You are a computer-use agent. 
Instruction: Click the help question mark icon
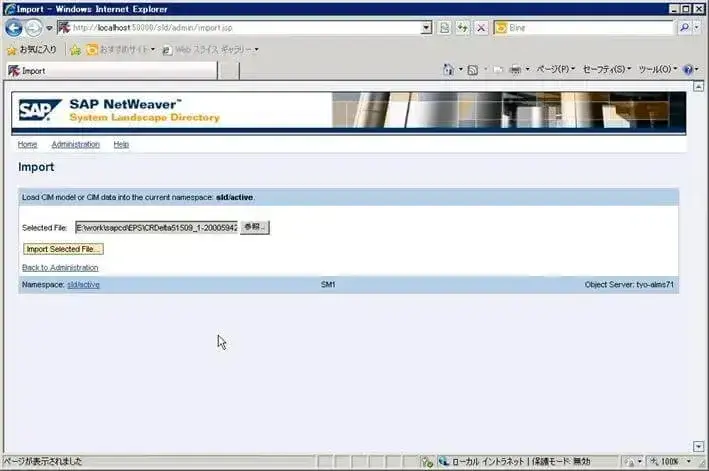(688, 70)
